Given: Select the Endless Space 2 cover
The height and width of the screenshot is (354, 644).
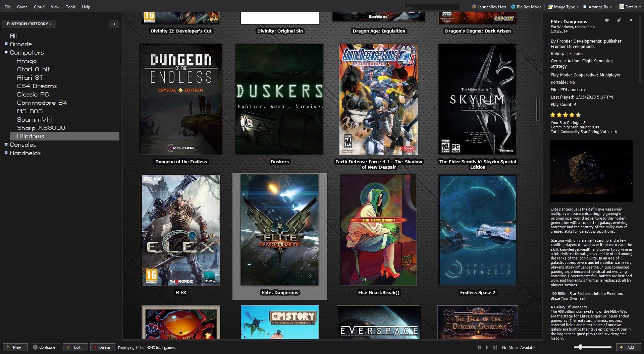Looking at the screenshot, I should click(x=478, y=230).
